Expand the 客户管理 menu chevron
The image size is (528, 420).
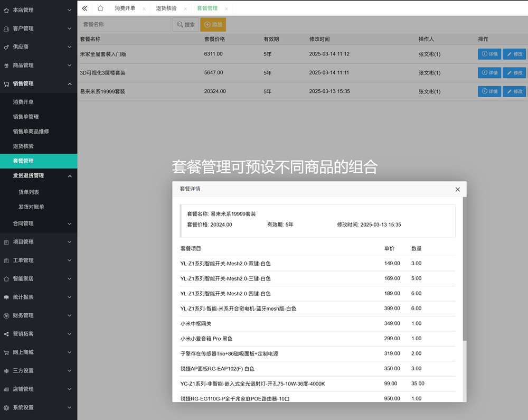[69, 29]
